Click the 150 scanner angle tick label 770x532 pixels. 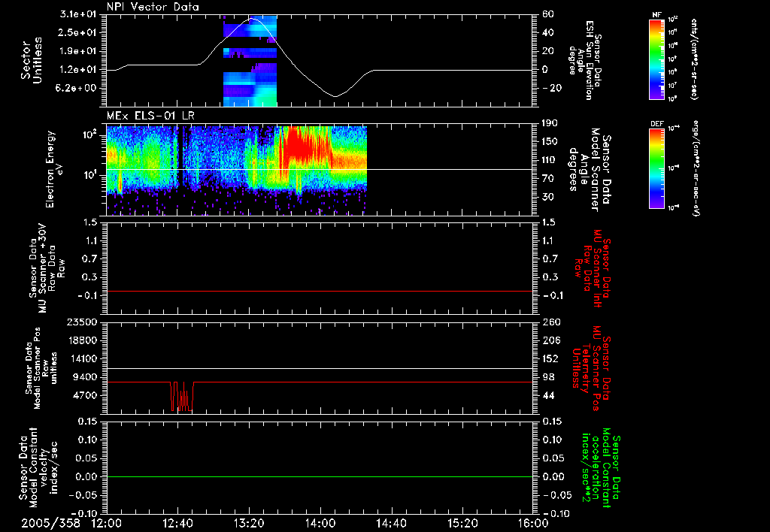(x=549, y=142)
